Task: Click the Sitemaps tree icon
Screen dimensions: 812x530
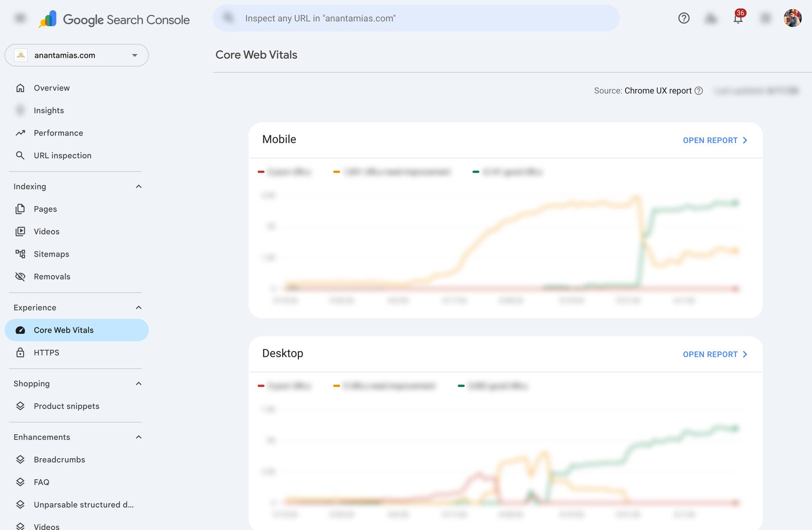Action: 20,254
